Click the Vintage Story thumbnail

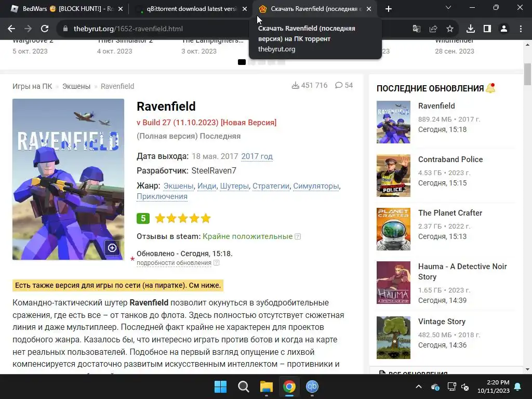point(393,338)
